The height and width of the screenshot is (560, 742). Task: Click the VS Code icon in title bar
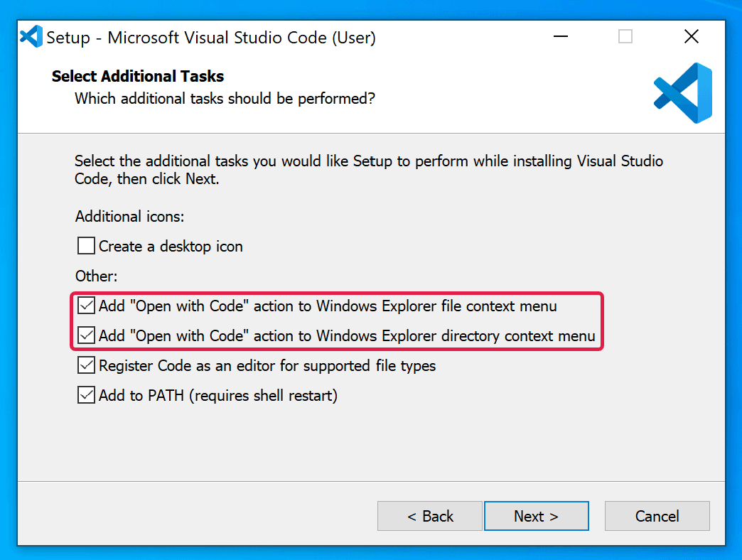tap(31, 36)
